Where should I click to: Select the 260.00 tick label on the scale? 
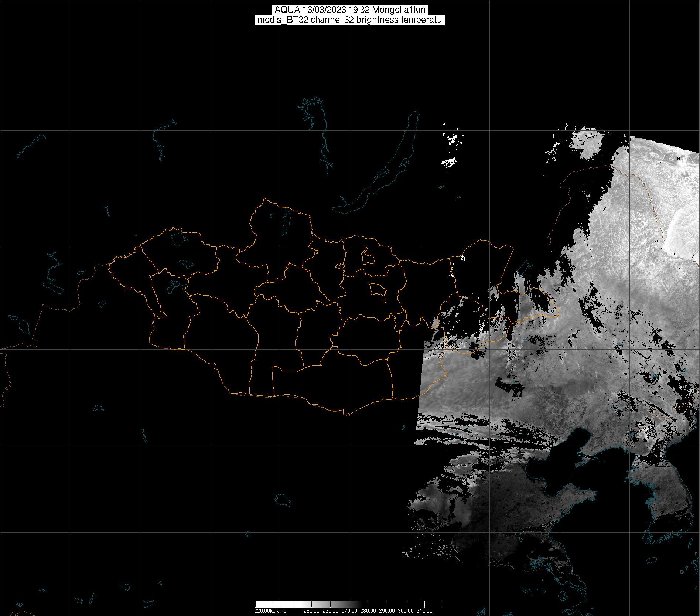click(x=331, y=611)
